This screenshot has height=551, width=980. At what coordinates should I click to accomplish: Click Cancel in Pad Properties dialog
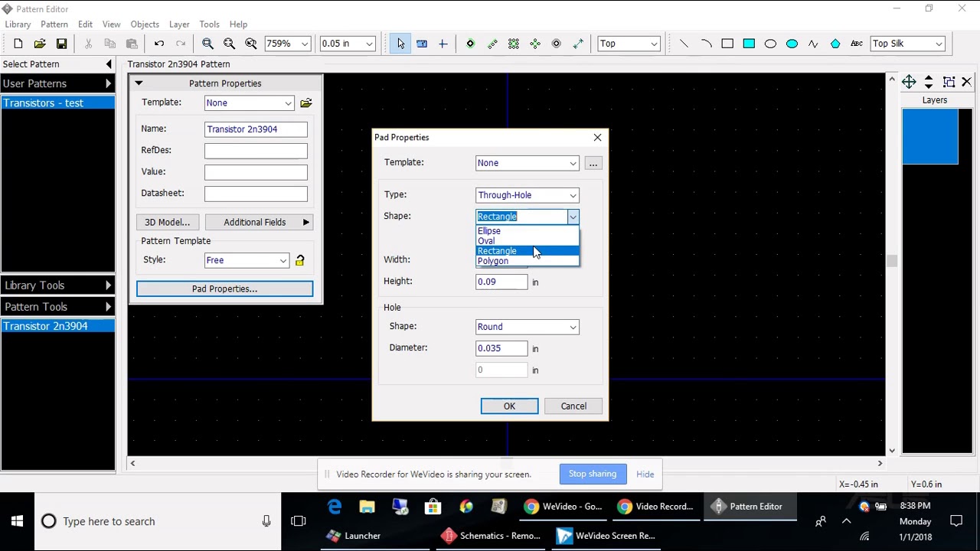(573, 406)
